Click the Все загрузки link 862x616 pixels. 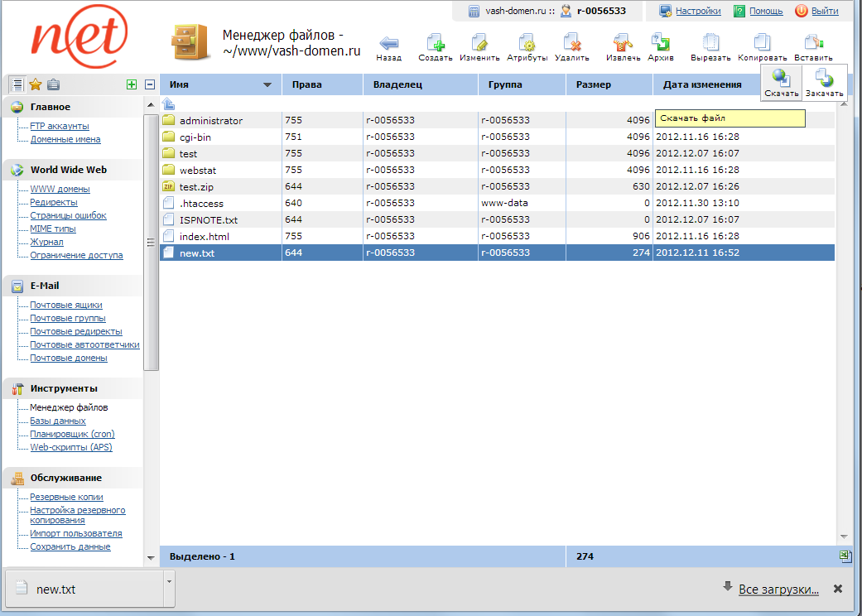tap(778, 590)
